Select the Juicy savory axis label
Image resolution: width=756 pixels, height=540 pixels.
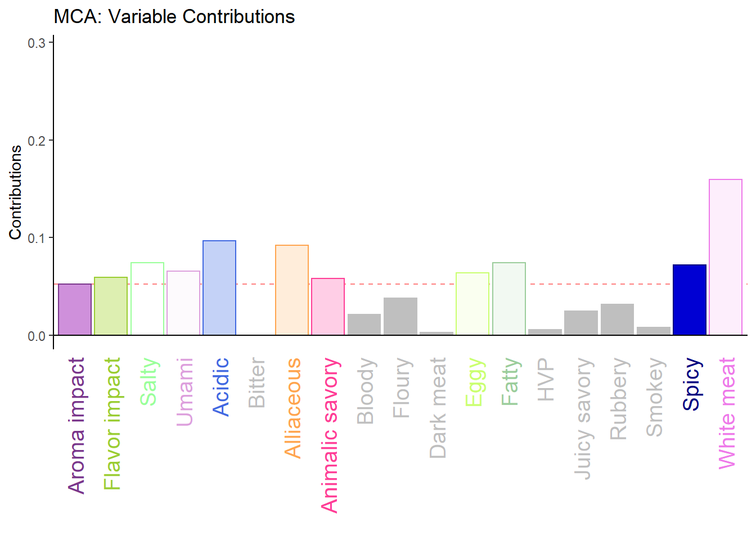[583, 418]
